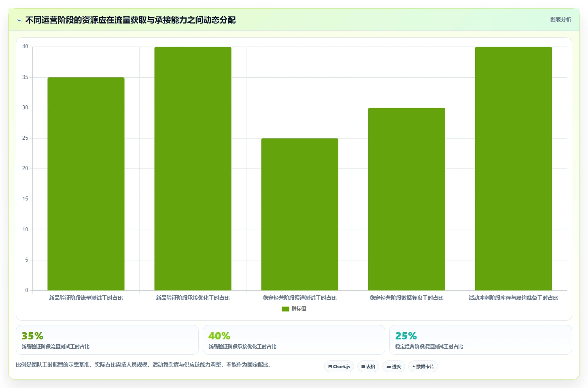The image size is (588, 388).
Task: Click the 新品验证阶段流量测试工时占比 bar
Action: 86,184
